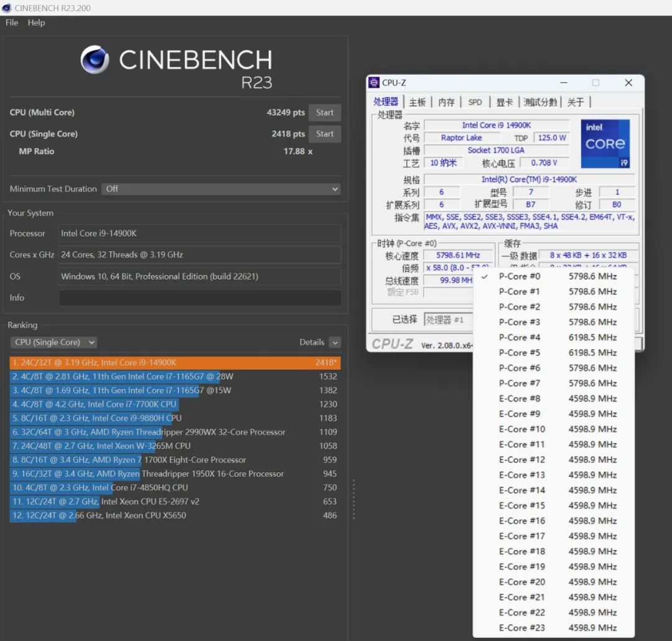Select ranking row 3 i7-1165G7 @15W
This screenshot has width=672, height=641.
coord(175,391)
